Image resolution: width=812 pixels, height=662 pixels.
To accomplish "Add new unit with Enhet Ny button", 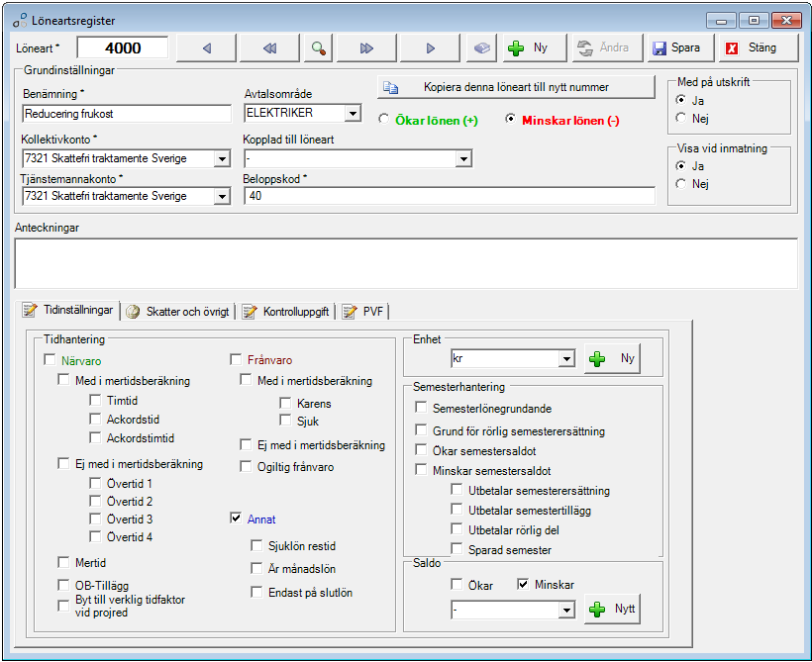I will tap(612, 358).
